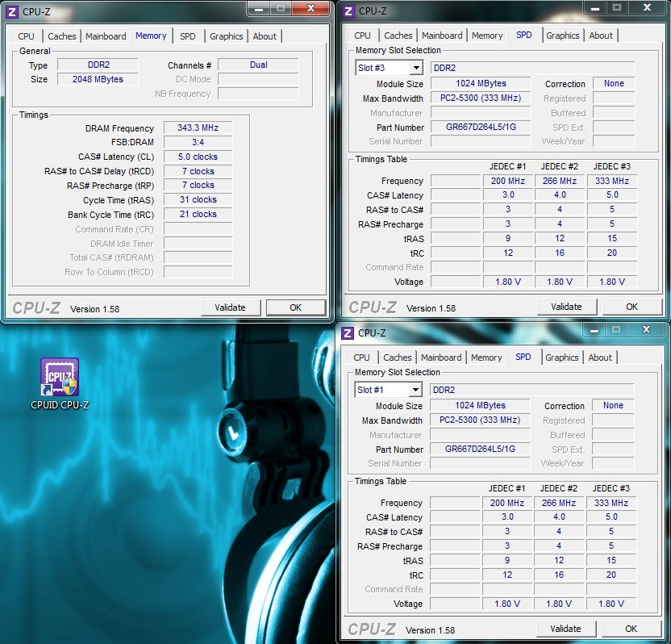Open About tab in Slot #1 window

600,358
